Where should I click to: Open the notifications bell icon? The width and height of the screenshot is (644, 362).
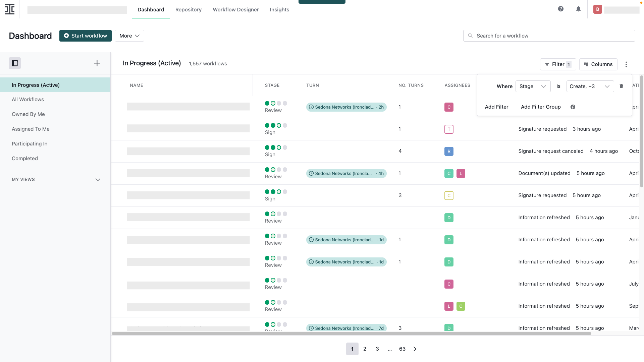point(578,9)
